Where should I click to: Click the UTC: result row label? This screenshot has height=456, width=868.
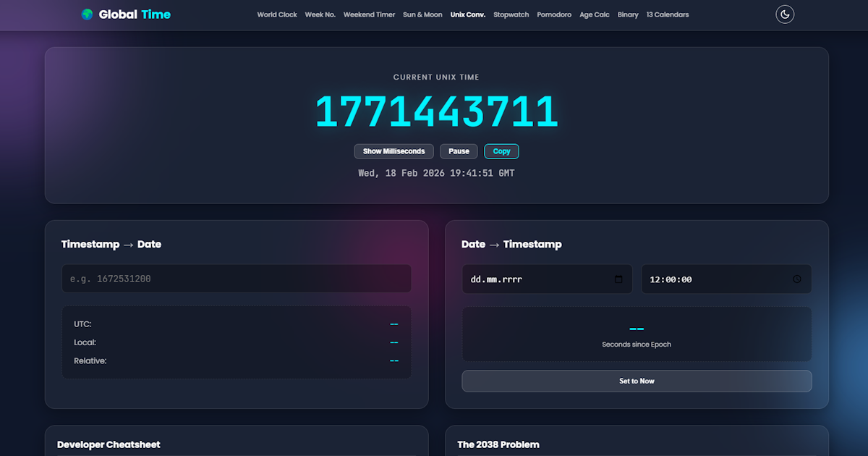click(x=82, y=324)
